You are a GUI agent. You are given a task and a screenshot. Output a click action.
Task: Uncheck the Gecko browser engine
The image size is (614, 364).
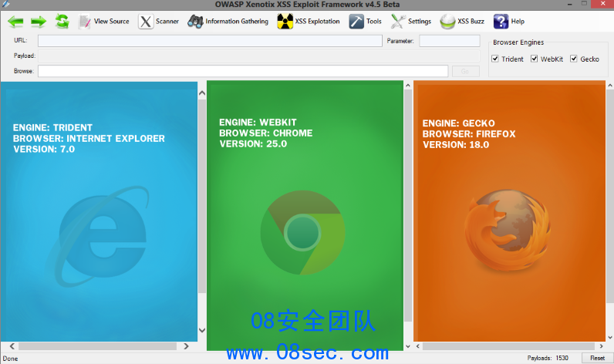574,59
